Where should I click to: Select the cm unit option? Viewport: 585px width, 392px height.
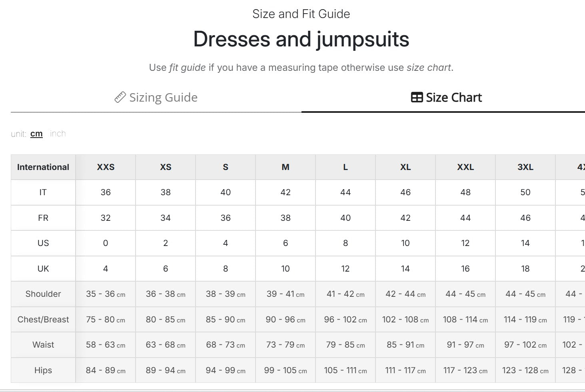pyautogui.click(x=36, y=134)
